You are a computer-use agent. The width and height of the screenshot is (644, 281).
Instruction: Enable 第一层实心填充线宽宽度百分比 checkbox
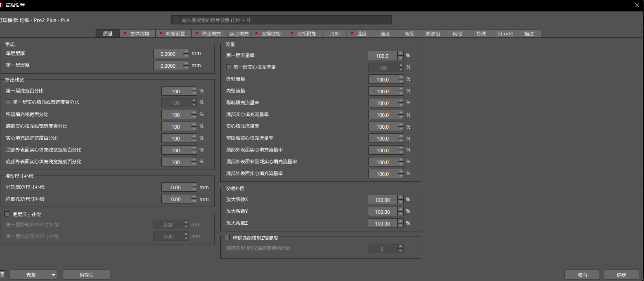[8, 102]
